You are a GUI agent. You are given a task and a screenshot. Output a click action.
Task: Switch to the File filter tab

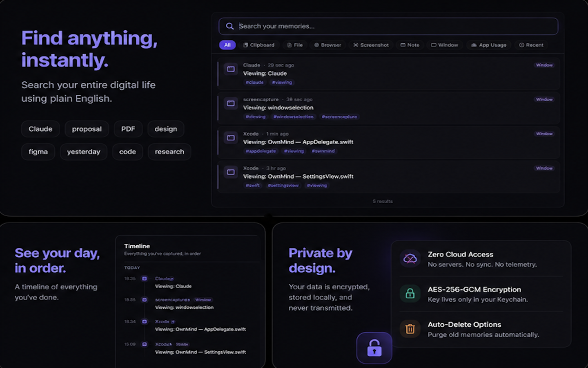295,45
